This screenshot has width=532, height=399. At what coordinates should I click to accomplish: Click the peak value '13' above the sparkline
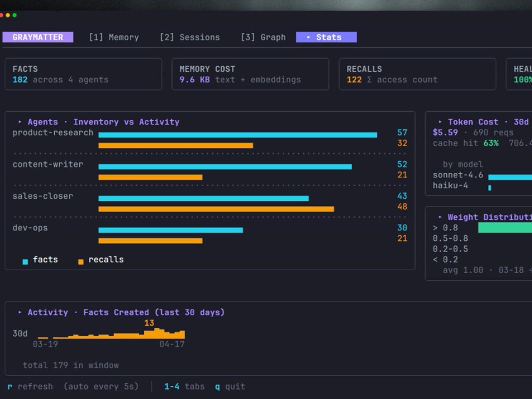pos(149,323)
